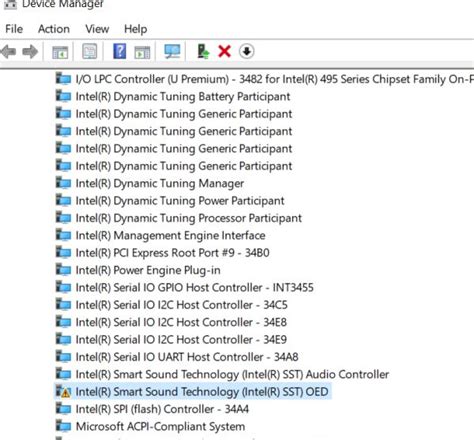Viewport: 474px width, 440px height.
Task: Click icon next to I/O LPC Controller
Action: [63, 79]
